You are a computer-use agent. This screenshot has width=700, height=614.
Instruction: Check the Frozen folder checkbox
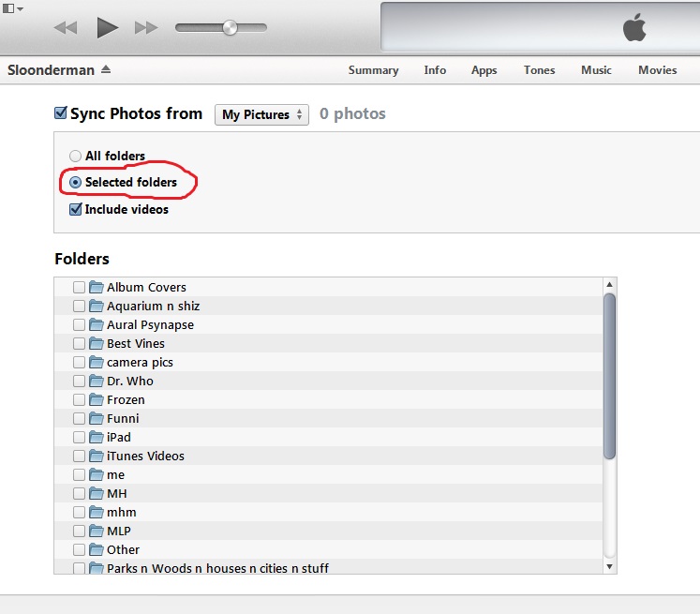point(79,399)
